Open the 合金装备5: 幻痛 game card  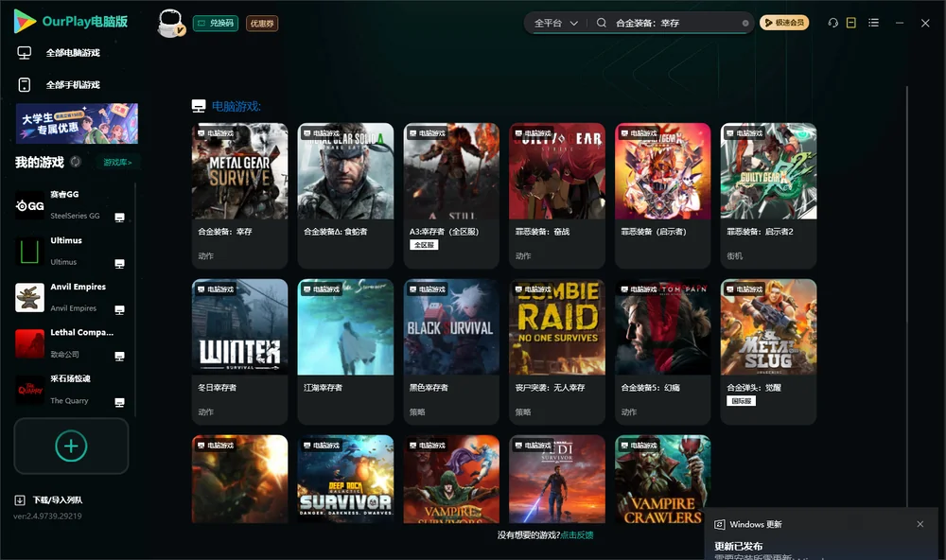(x=663, y=352)
